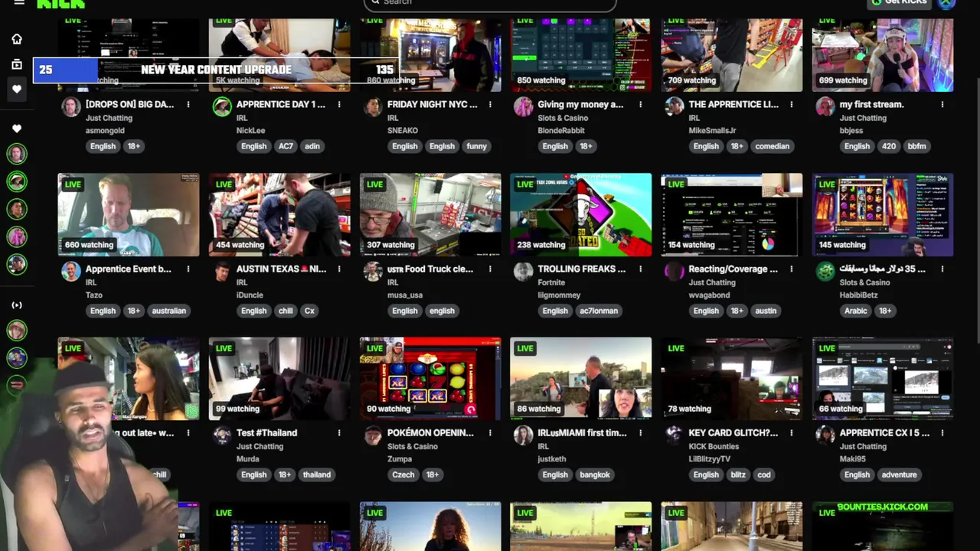Open POKÉMON OPENIN... stream thumbnail
Screen dimensions: 980x551
coord(430,379)
